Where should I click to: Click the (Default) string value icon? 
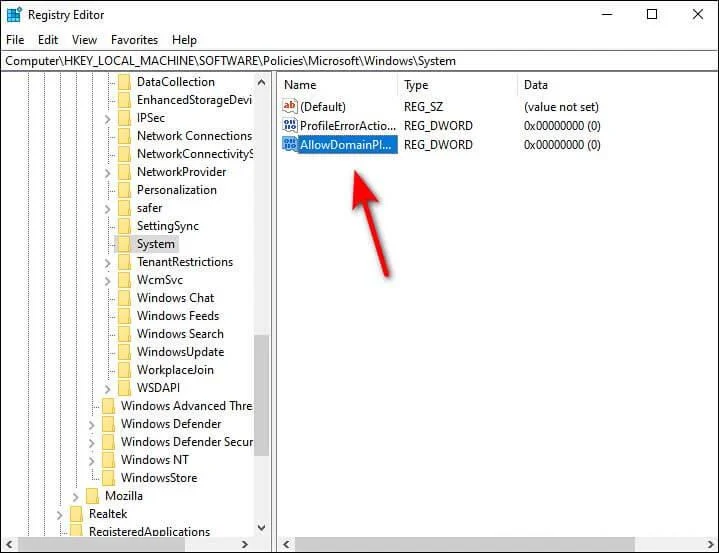(289, 106)
